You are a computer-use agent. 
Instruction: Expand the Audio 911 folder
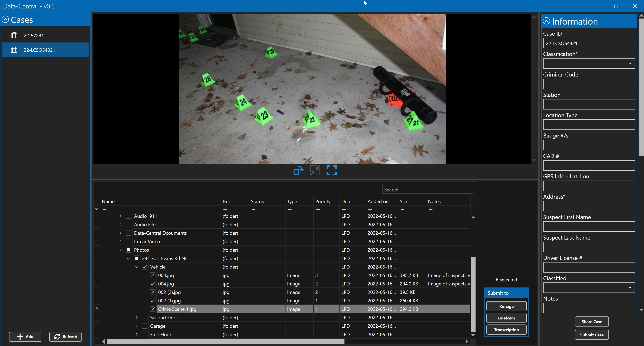click(x=121, y=216)
